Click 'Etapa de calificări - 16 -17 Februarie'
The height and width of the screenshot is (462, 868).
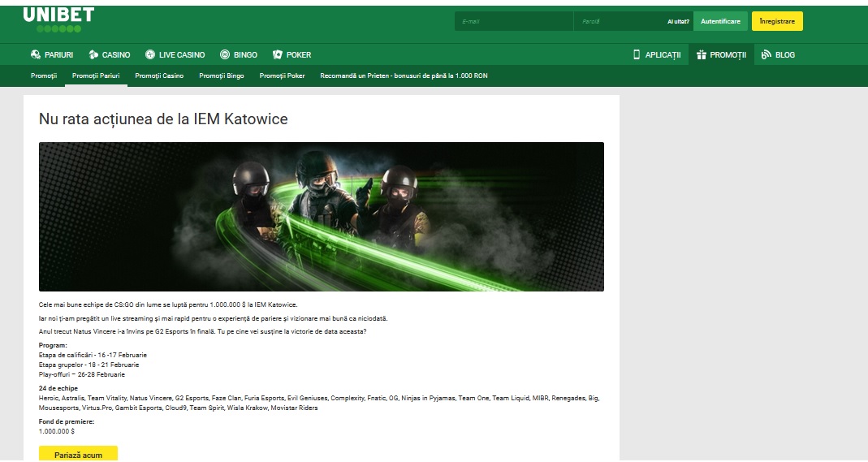93,355
